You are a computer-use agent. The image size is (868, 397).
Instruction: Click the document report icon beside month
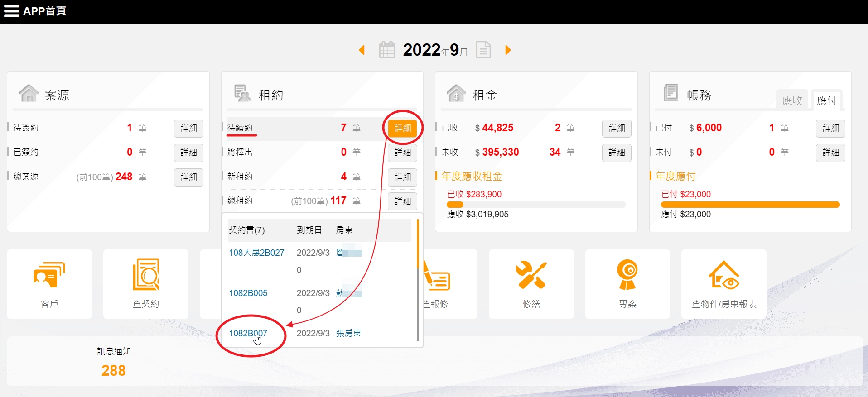[x=483, y=50]
